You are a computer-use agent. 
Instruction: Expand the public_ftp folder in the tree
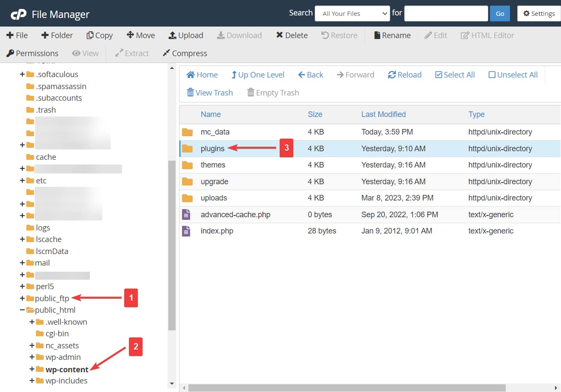22,298
